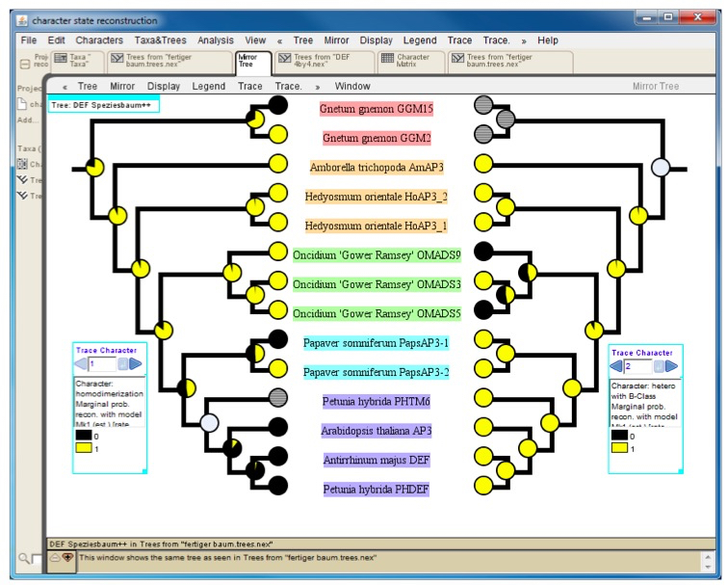Click root node pie of left tree

(94, 168)
